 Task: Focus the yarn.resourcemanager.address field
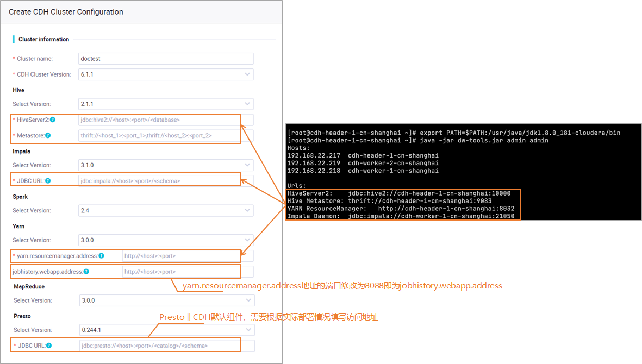[188, 256]
